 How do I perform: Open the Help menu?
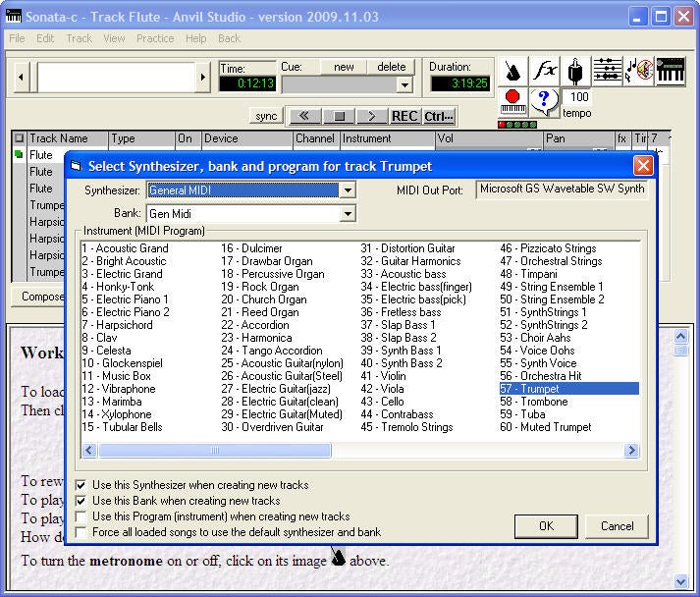click(196, 38)
